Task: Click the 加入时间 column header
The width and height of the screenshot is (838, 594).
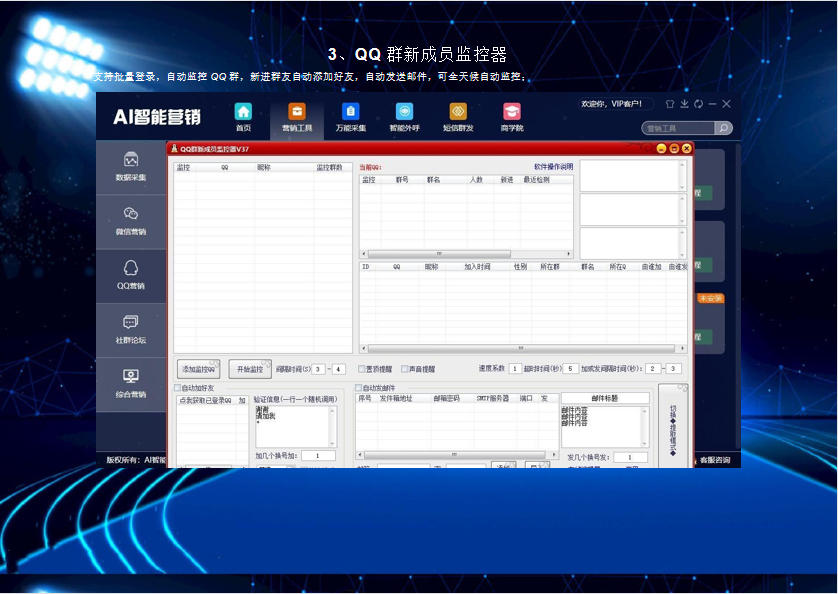Action: [477, 267]
